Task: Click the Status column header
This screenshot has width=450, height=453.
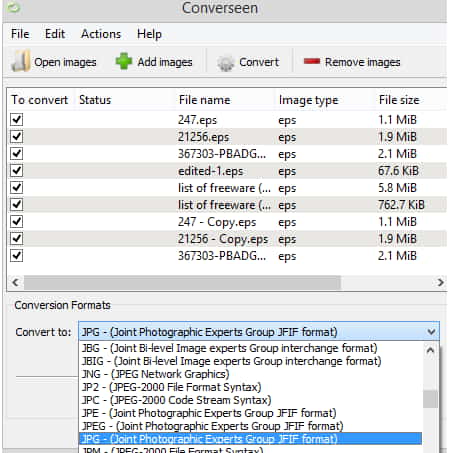Action: [95, 100]
